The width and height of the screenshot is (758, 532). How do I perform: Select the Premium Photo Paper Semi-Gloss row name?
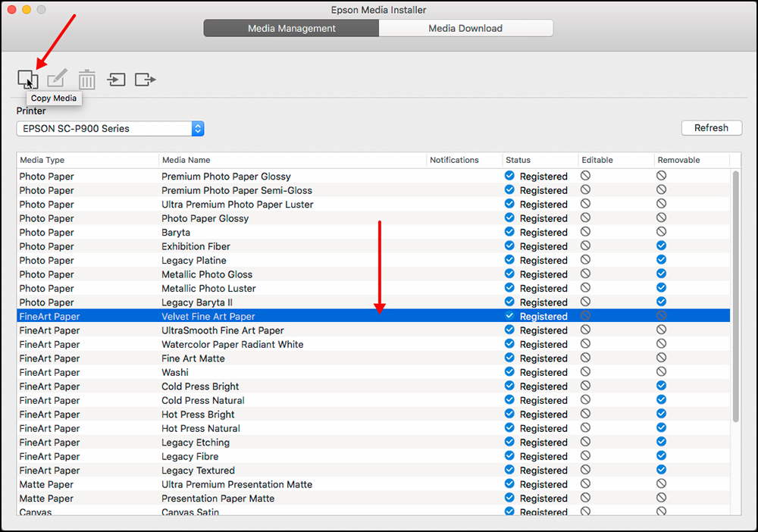[236, 190]
